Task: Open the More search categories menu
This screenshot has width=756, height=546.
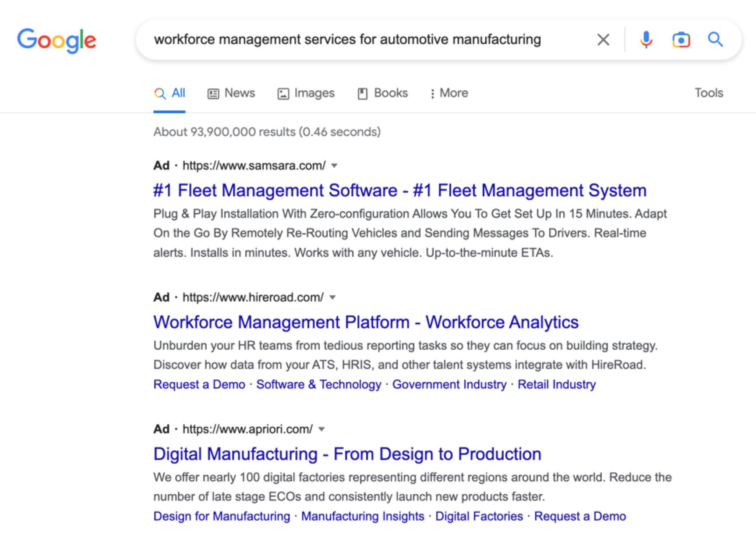Action: (x=449, y=93)
